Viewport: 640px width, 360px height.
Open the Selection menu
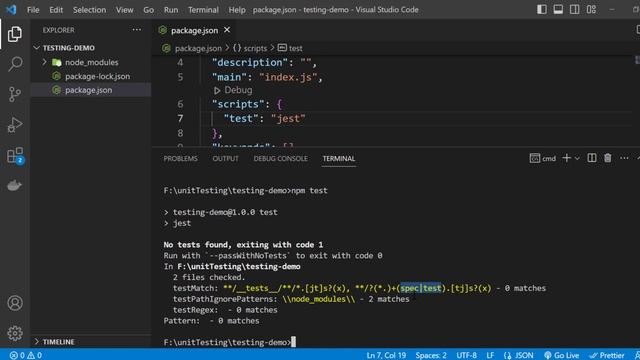tap(89, 10)
